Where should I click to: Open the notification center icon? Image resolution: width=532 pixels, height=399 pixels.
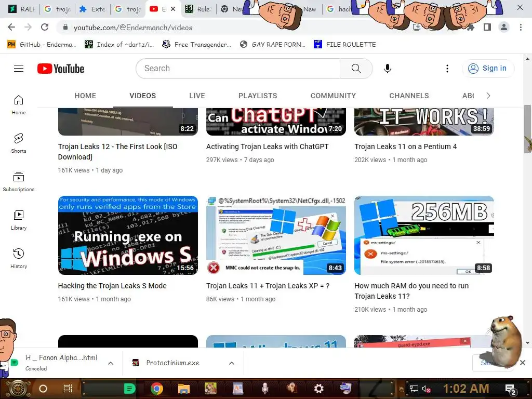(x=510, y=390)
